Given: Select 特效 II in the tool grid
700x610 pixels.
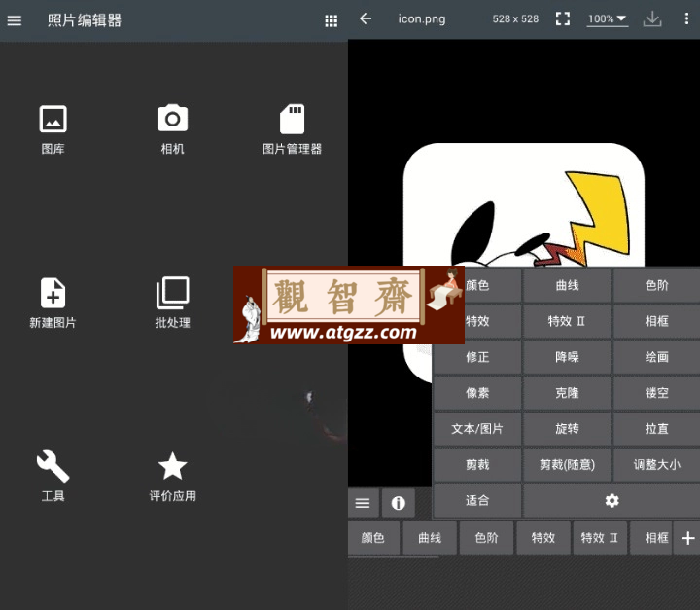Looking at the screenshot, I should [567, 321].
